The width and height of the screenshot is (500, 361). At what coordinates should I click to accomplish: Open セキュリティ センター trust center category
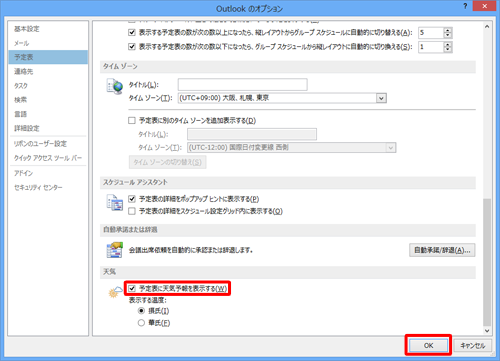(x=48, y=187)
